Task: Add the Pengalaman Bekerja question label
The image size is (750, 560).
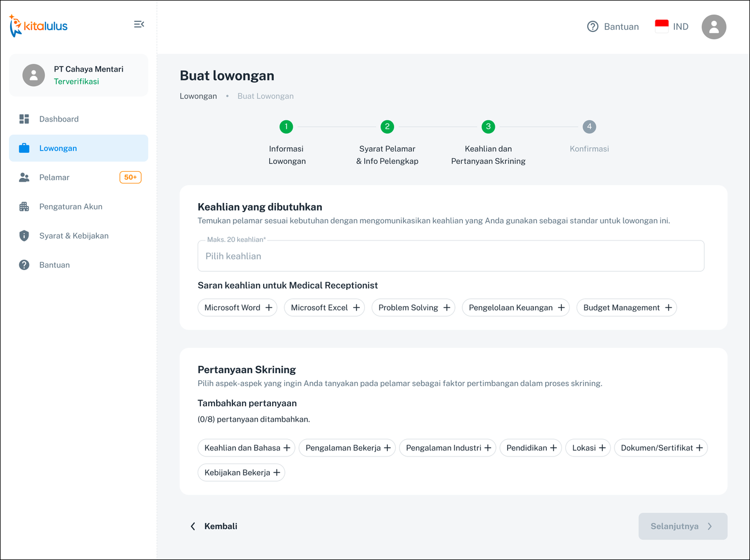Action: [x=343, y=448]
